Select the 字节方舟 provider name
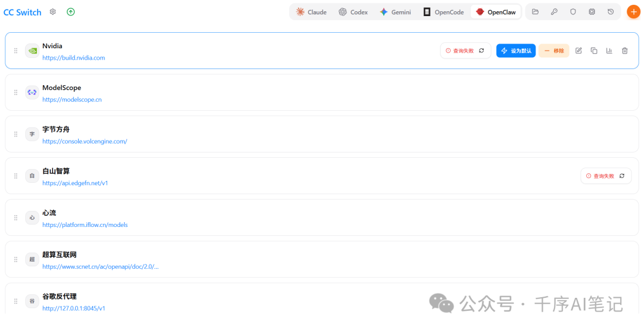 coord(56,130)
